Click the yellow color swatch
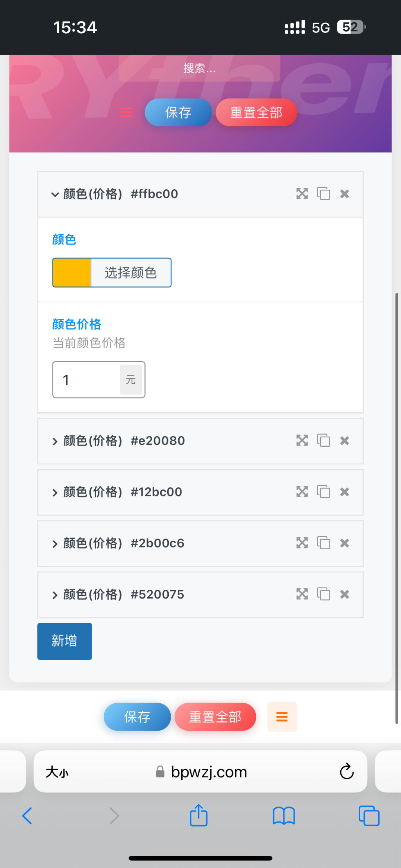The width and height of the screenshot is (401, 868). click(x=72, y=273)
